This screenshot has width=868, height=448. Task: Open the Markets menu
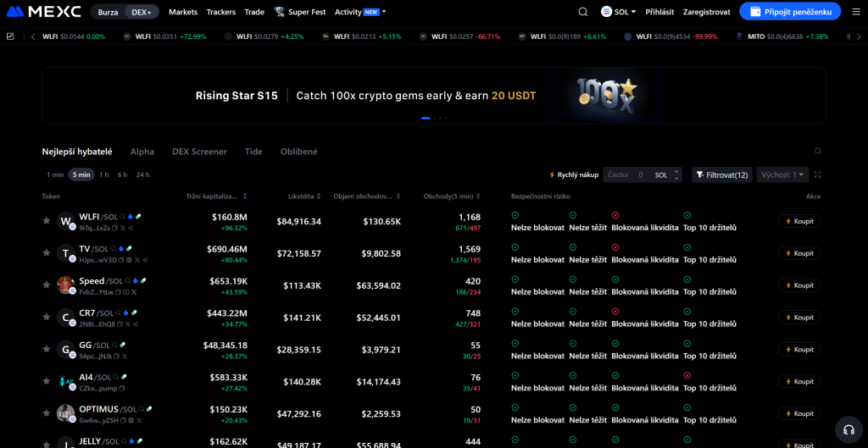(x=183, y=12)
